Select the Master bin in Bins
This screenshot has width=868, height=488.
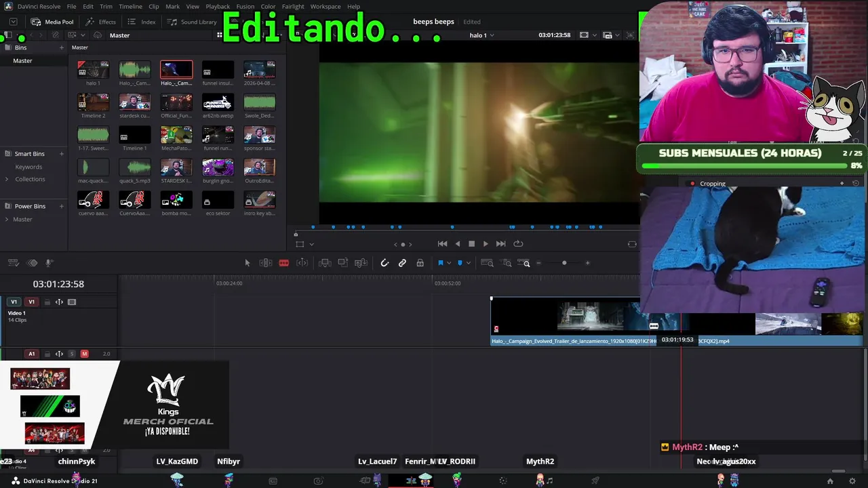pyautogui.click(x=22, y=61)
